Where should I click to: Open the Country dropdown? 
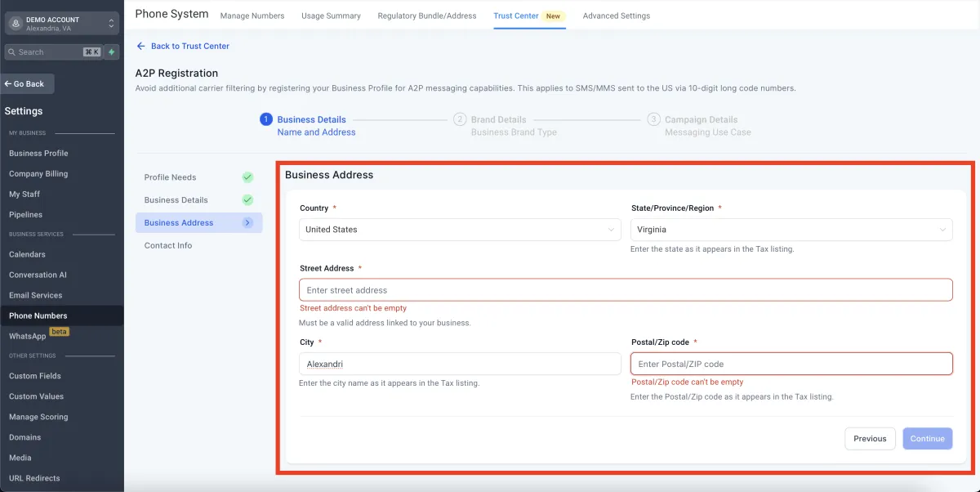(460, 230)
